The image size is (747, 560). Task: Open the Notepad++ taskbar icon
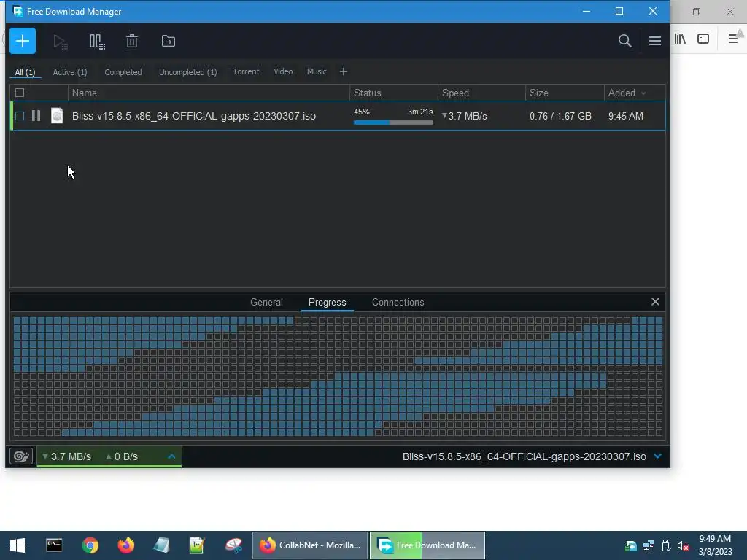[x=197, y=545]
